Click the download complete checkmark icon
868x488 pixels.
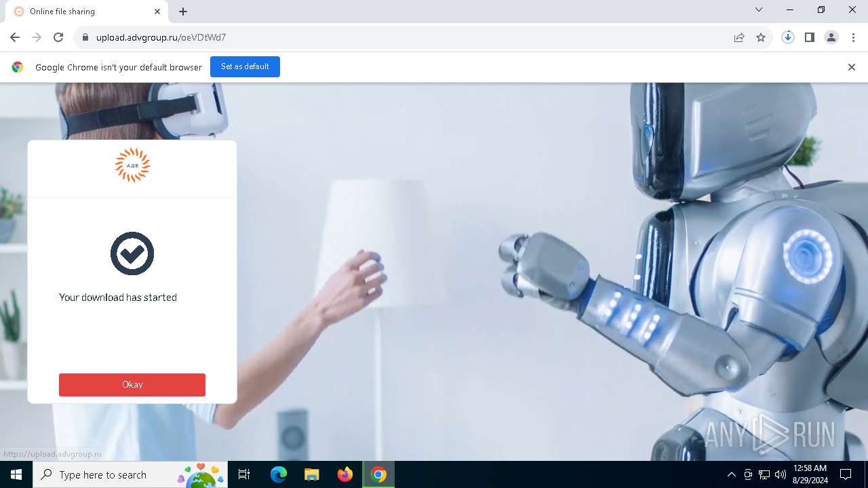[x=132, y=253]
